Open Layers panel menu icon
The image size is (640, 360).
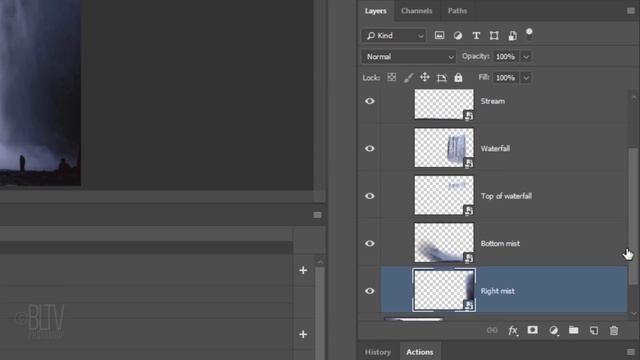(x=631, y=11)
